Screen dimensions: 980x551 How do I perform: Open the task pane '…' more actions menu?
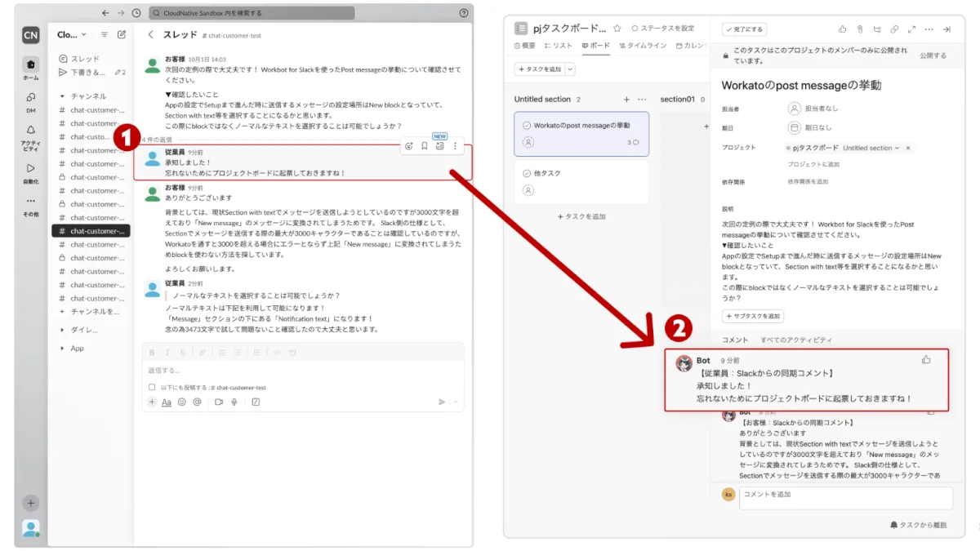point(929,29)
